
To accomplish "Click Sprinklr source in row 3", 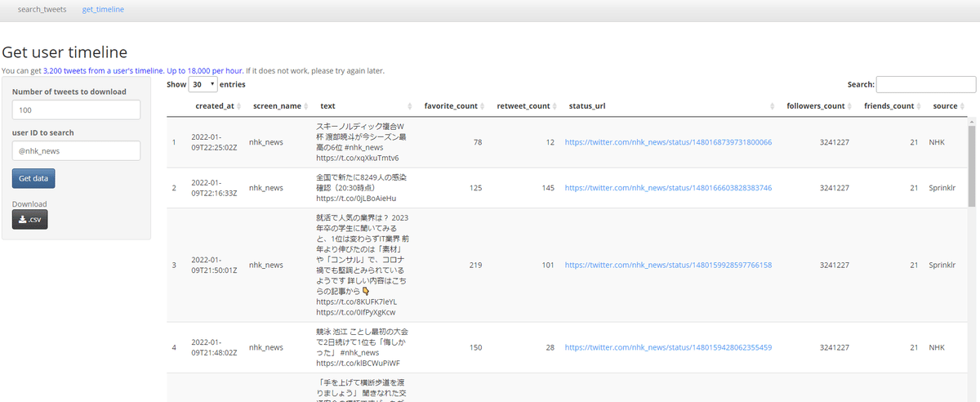I will [942, 265].
